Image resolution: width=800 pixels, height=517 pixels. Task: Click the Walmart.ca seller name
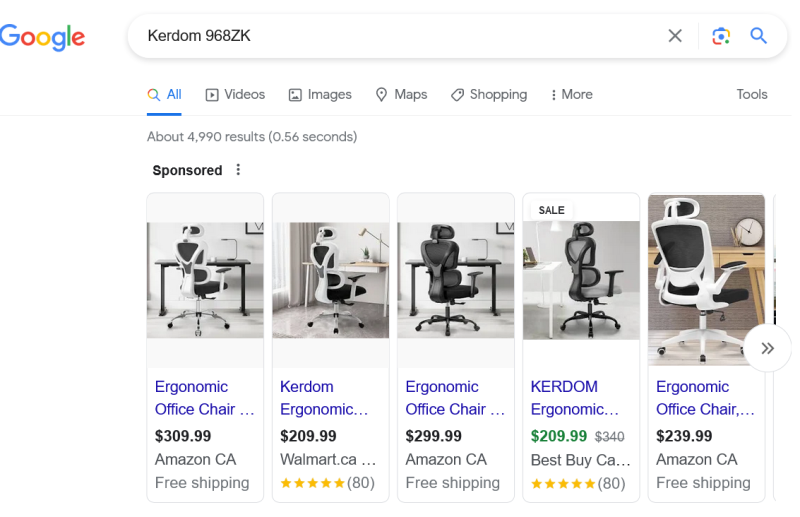click(328, 460)
